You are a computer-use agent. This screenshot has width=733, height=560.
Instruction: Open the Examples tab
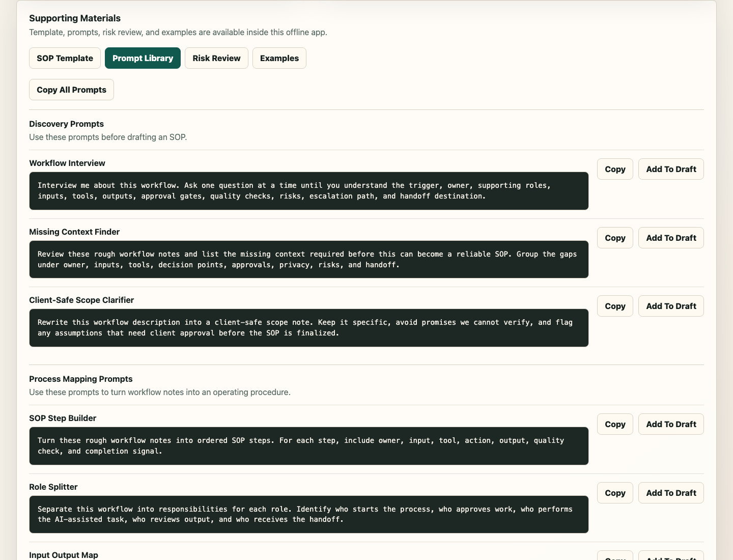(x=279, y=58)
